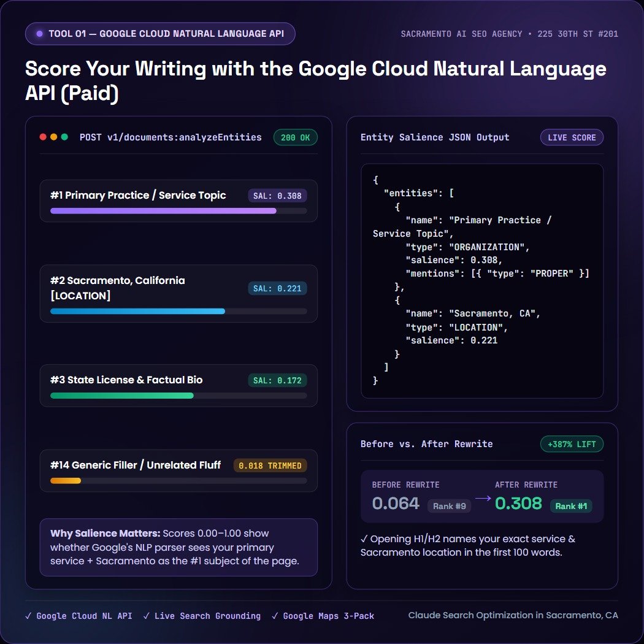Viewport: 644px width, 644px height.
Task: Click #1 Primary Practice / Service Topic label
Action: click(x=138, y=195)
